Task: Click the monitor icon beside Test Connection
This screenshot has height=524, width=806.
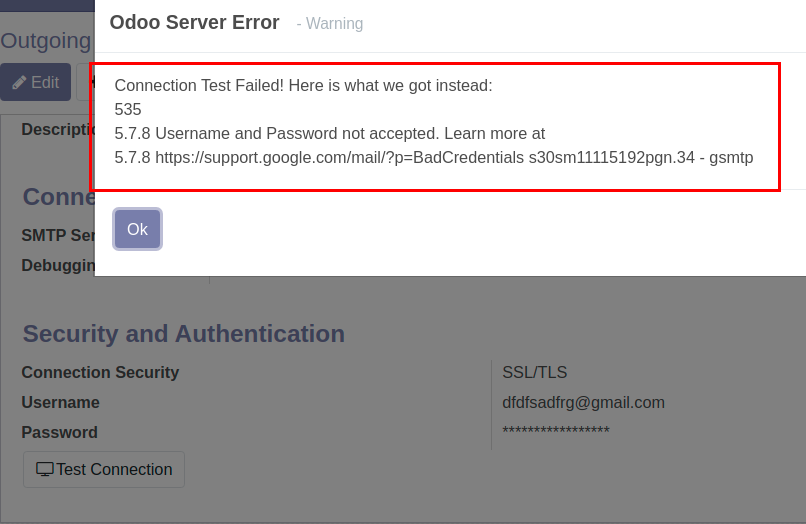Action: (x=45, y=469)
